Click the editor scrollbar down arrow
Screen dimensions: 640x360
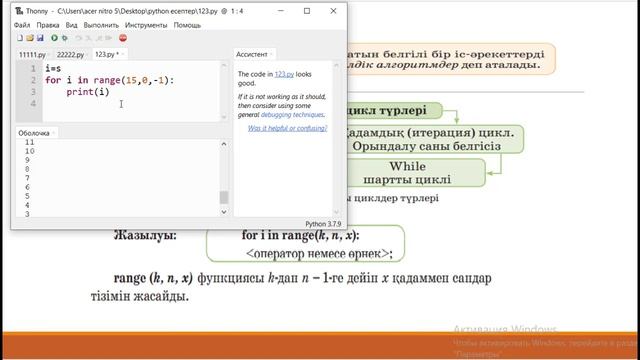pos(224,117)
